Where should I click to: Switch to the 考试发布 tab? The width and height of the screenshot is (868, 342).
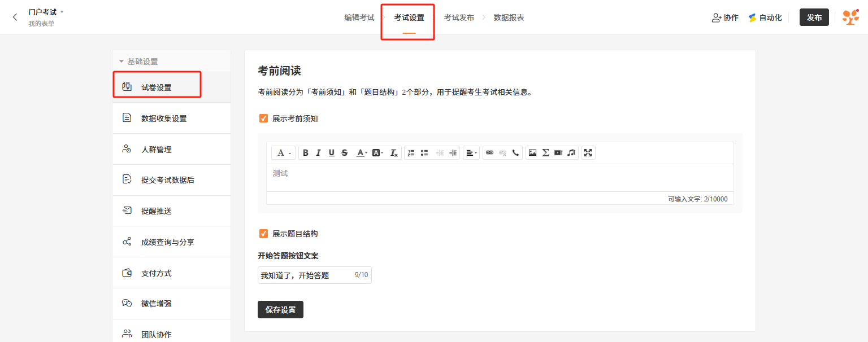[459, 17]
